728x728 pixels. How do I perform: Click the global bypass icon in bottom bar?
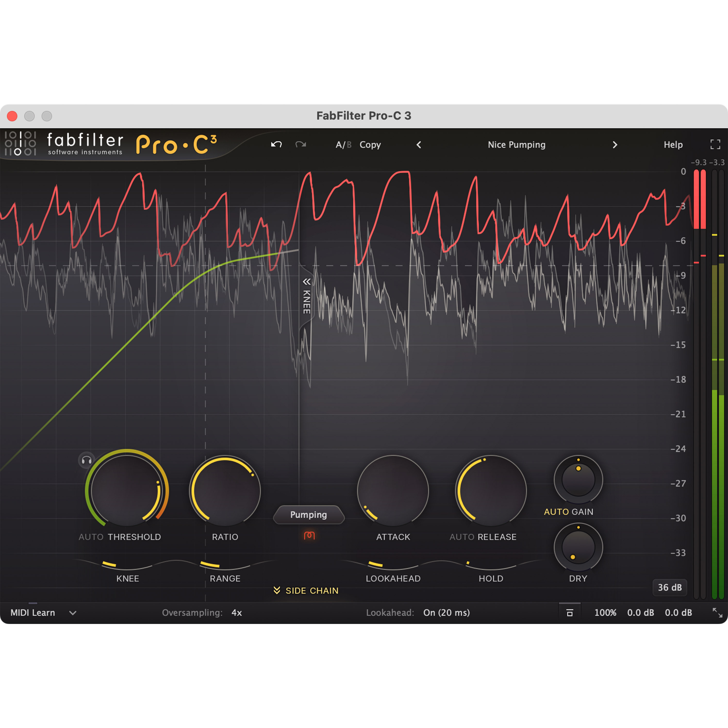(x=570, y=613)
